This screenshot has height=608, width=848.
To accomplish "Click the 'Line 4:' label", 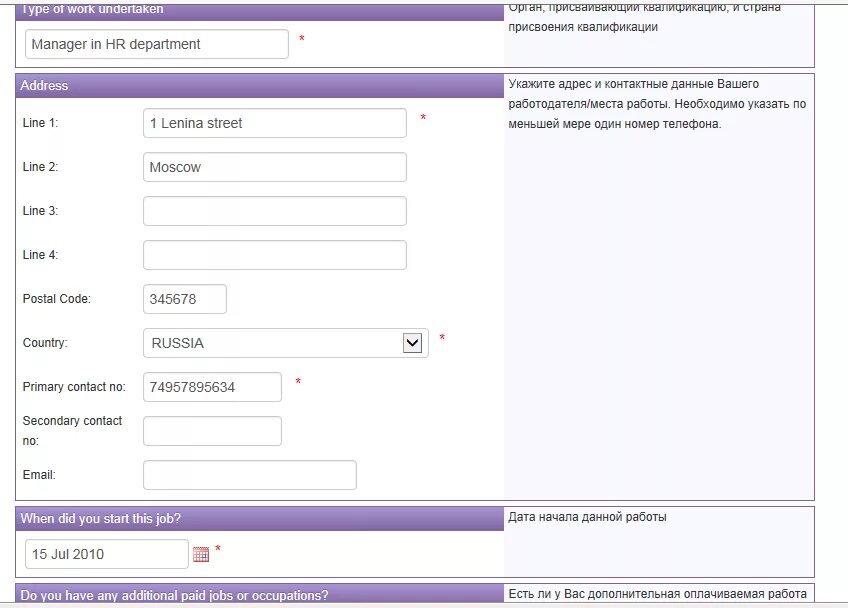I will pyautogui.click(x=40, y=254).
